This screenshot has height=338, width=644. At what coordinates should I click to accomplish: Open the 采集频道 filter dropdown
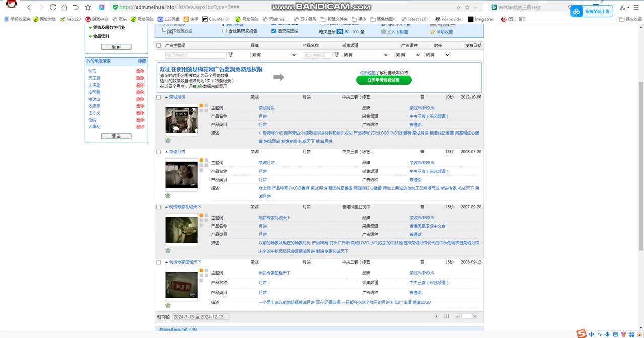[366, 55]
